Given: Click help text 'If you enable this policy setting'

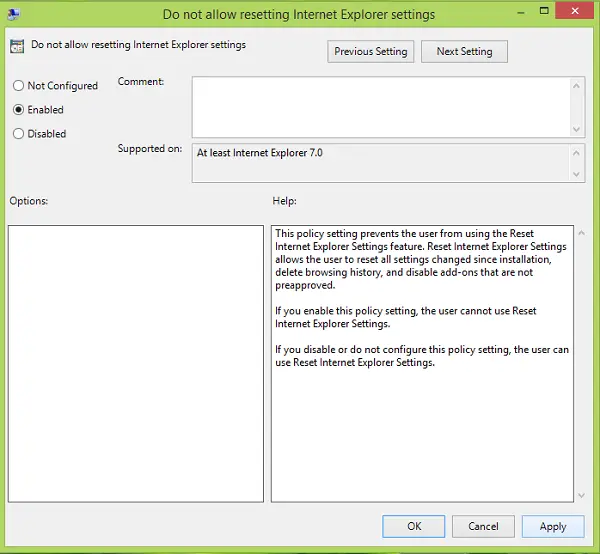Looking at the screenshot, I should [406, 317].
